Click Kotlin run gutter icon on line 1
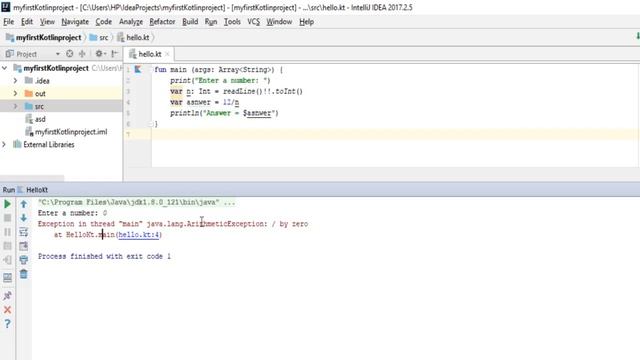This screenshot has width=640, height=360. (138, 69)
